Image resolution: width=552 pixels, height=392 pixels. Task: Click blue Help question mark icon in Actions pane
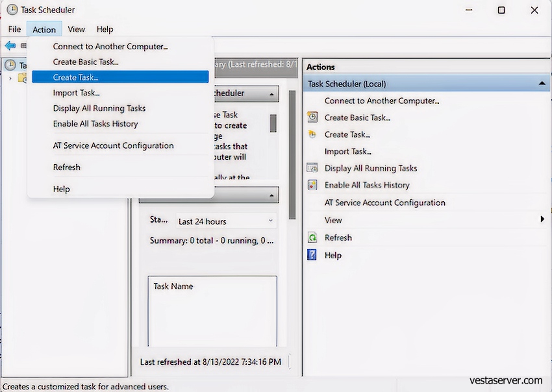click(x=312, y=254)
